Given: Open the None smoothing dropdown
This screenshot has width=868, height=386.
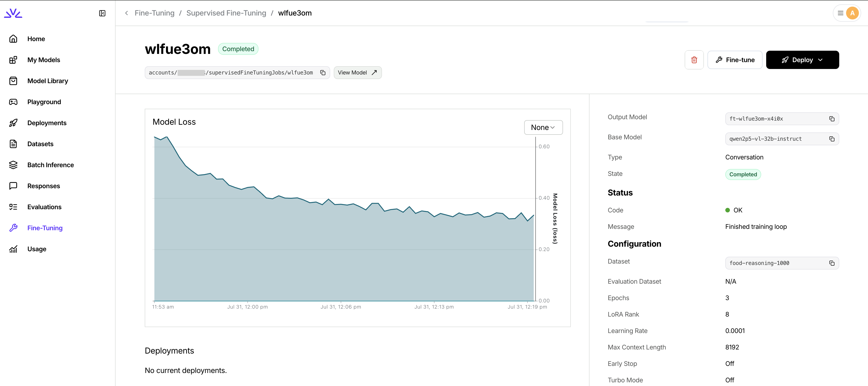Looking at the screenshot, I should pyautogui.click(x=543, y=127).
